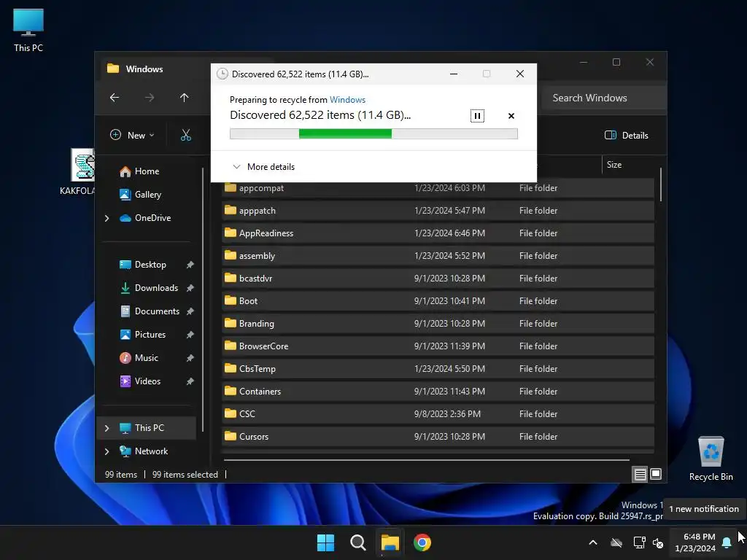
Task: Select the appcompat folder
Action: [438, 188]
